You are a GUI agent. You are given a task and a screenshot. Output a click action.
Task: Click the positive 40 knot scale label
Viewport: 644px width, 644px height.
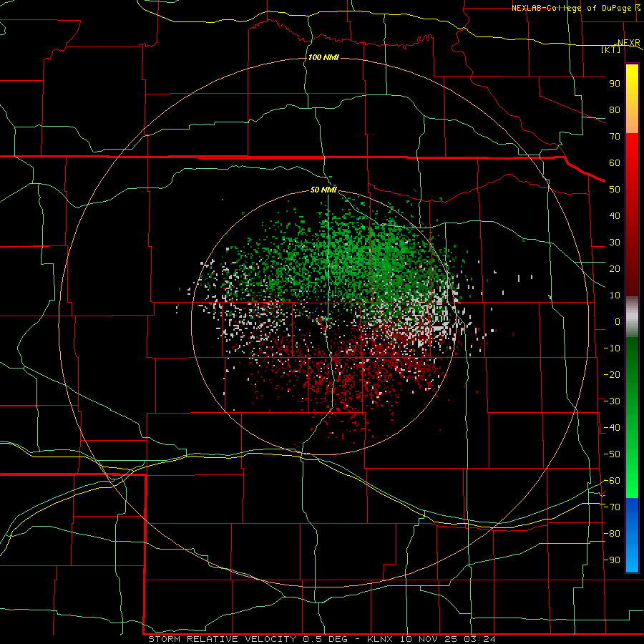tap(615, 216)
